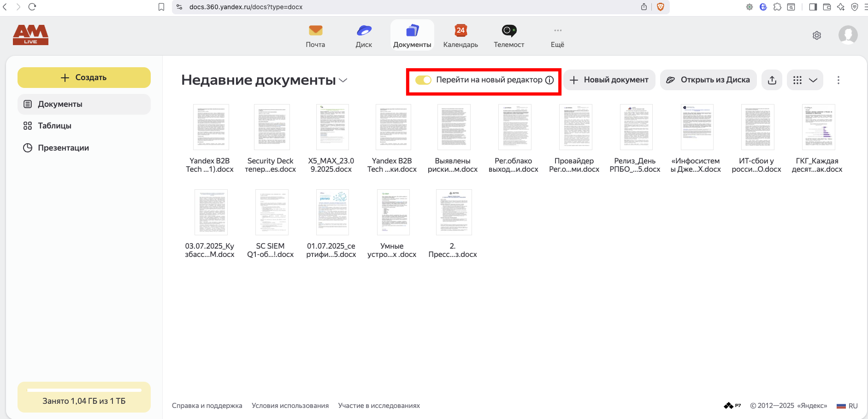
Task: Open X5_MAX_23.09.2025.docx document
Action: coord(331,139)
